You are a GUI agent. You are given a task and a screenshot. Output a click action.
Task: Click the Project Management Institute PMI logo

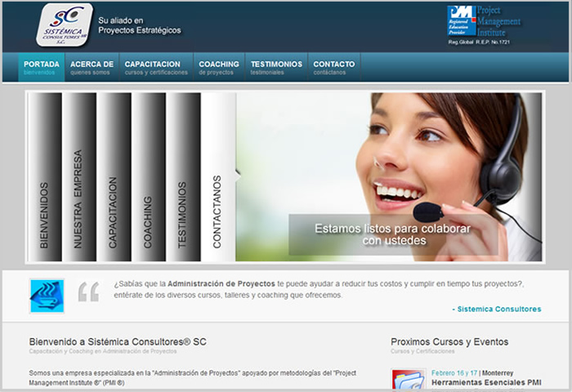click(x=484, y=21)
